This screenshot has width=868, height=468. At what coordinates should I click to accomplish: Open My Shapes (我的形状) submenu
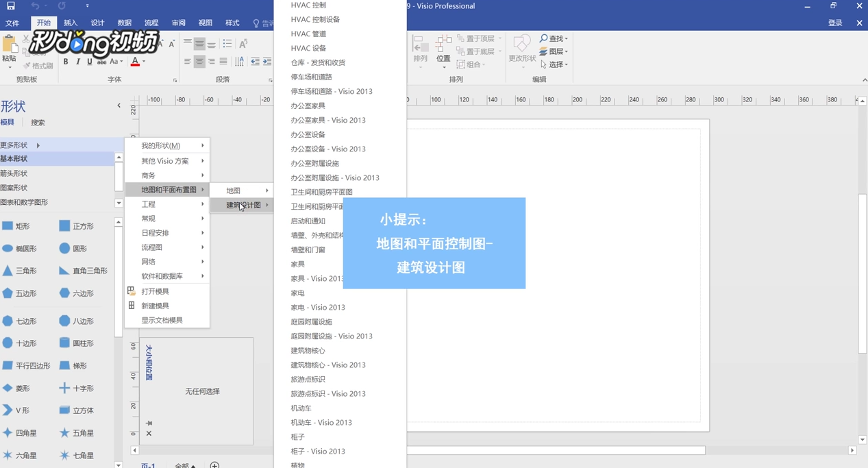pyautogui.click(x=167, y=146)
